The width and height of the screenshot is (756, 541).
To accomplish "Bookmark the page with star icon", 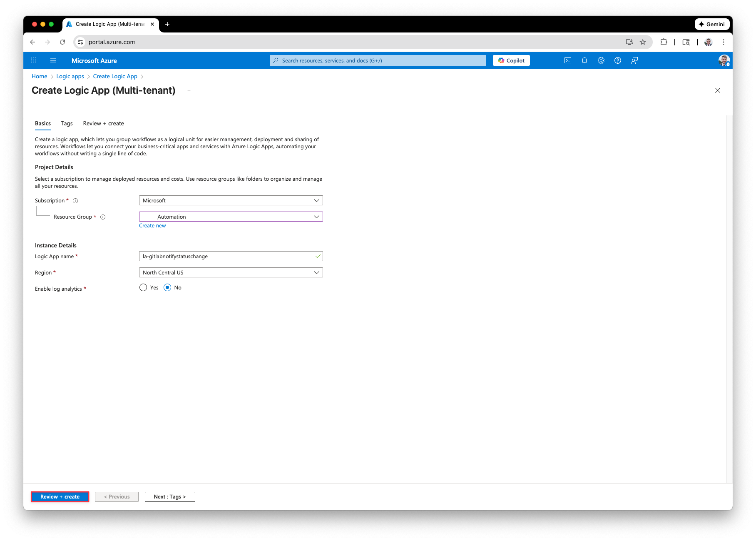I will (x=642, y=42).
